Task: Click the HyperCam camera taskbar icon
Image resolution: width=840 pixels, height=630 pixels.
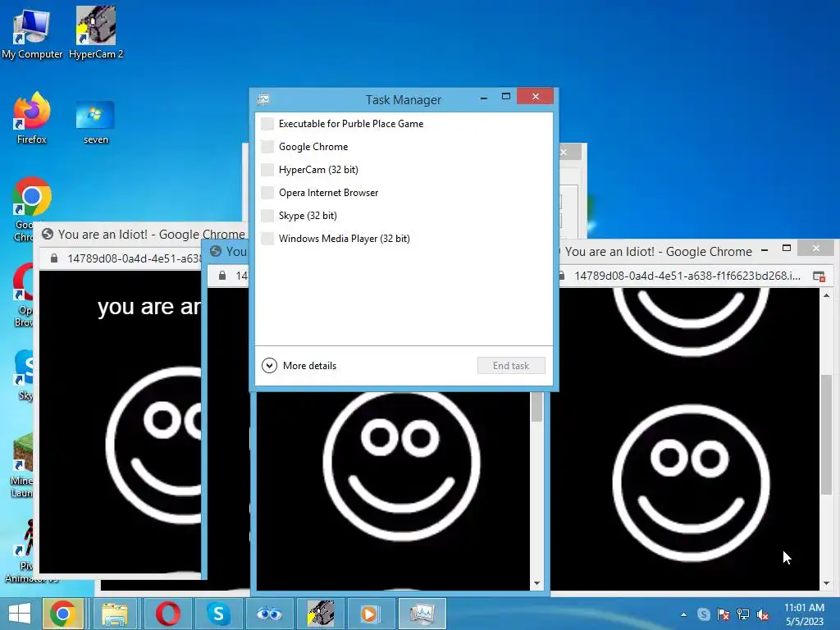Action: click(321, 614)
